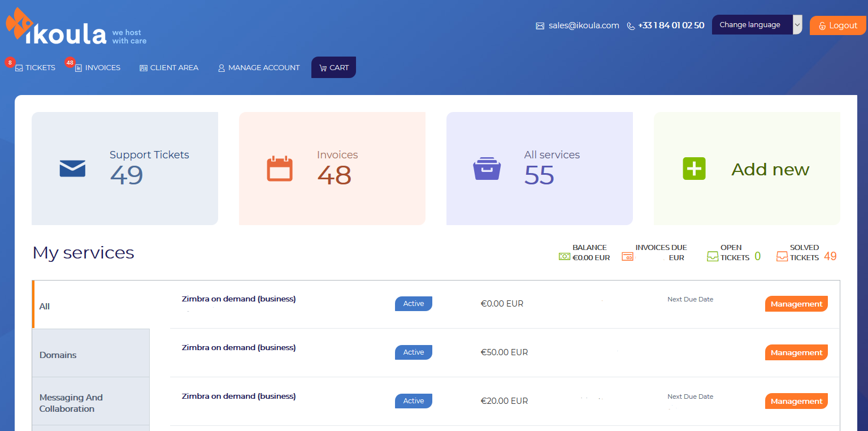This screenshot has height=431, width=868.
Task: Open the Tickets menu item
Action: click(35, 68)
